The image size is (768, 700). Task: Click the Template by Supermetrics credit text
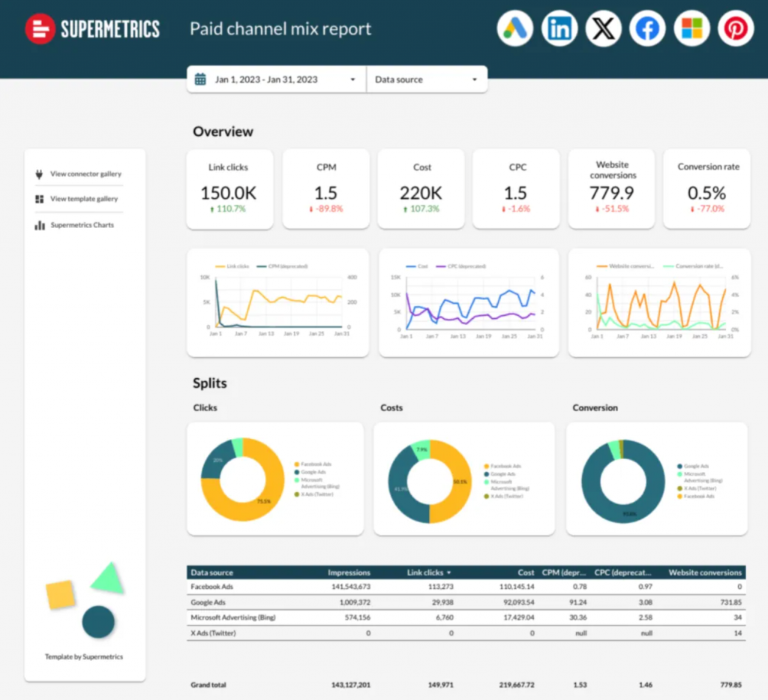point(84,657)
